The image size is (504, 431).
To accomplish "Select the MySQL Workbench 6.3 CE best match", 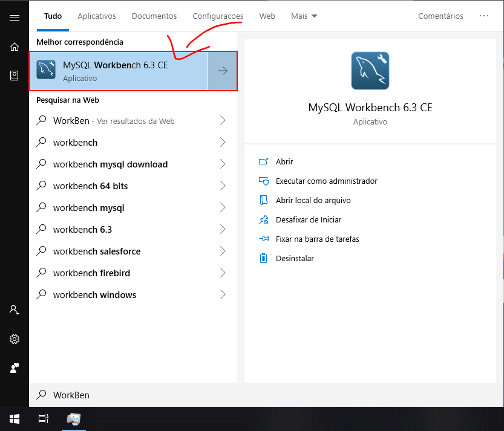I will [x=119, y=71].
